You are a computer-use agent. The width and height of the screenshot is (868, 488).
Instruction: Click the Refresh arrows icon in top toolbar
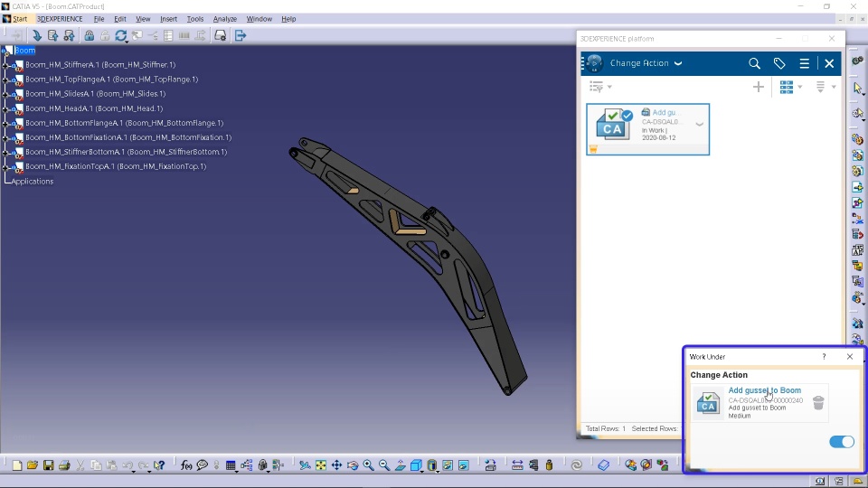click(120, 35)
